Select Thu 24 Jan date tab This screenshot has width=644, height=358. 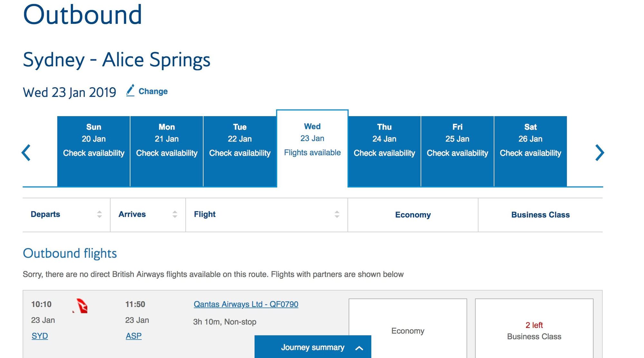[384, 151]
